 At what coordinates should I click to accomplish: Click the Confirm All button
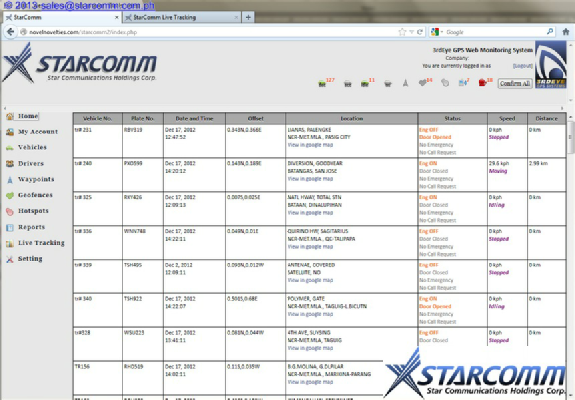515,84
